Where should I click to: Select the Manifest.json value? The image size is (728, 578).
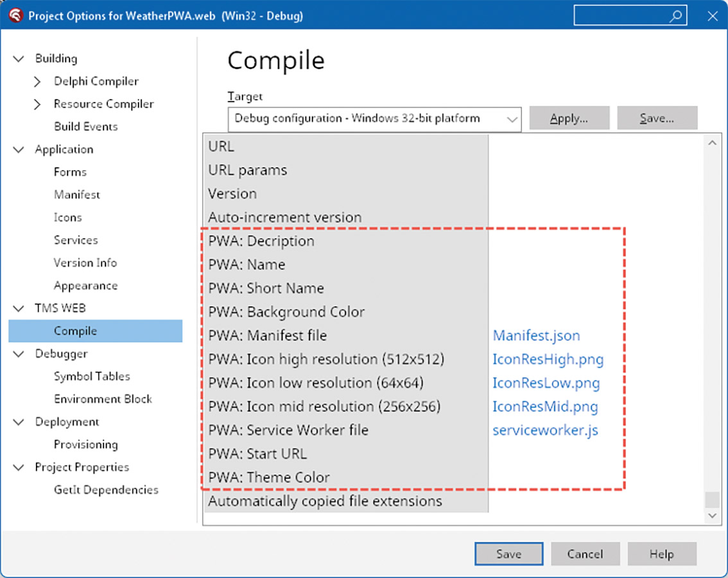coord(536,336)
